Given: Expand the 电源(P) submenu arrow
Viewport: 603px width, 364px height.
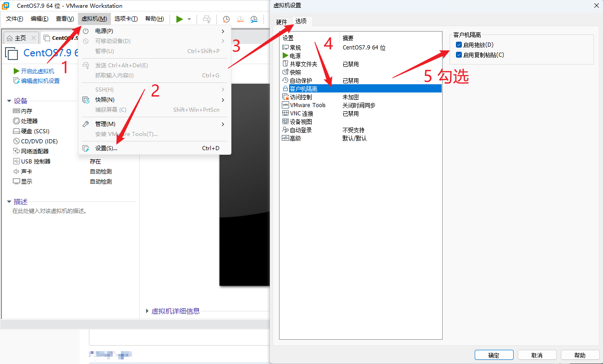Looking at the screenshot, I should (223, 31).
